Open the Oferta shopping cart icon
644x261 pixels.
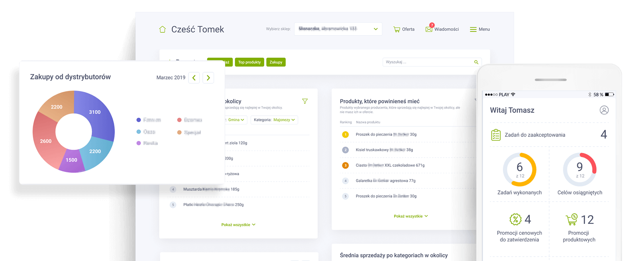tap(397, 30)
